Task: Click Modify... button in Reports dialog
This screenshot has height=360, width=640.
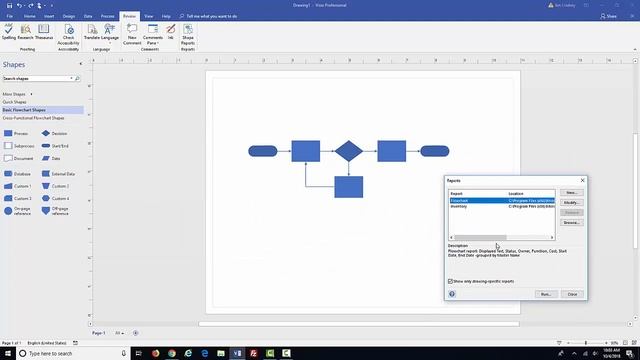Action: pos(571,202)
